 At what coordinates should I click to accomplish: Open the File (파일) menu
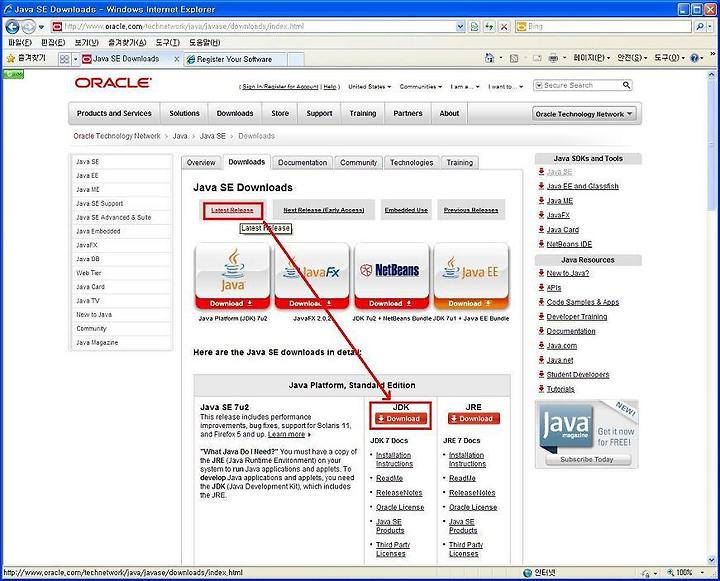[20, 43]
